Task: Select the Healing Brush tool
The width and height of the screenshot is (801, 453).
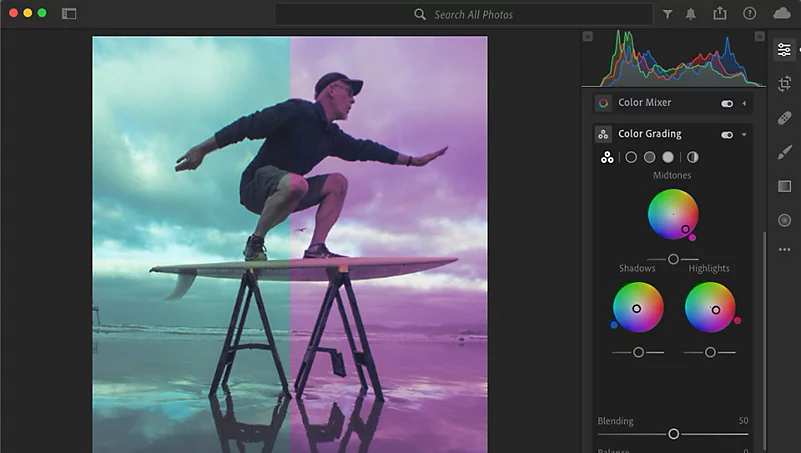Action: (x=784, y=118)
